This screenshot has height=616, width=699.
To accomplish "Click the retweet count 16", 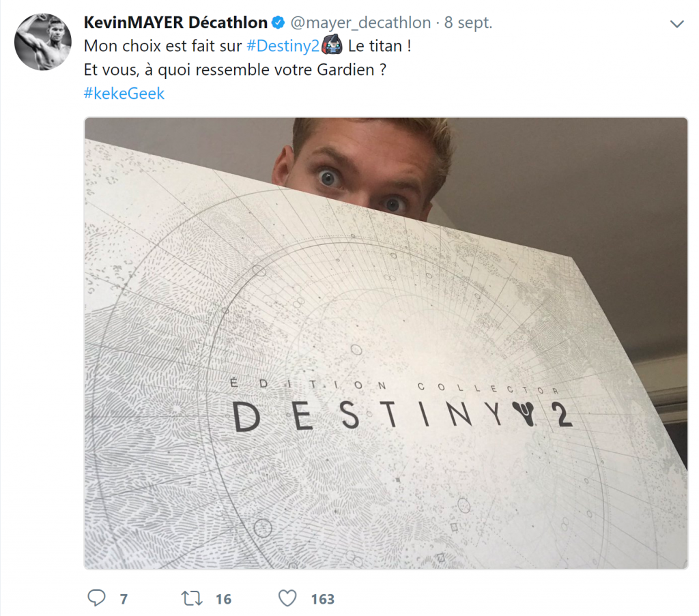I will [x=224, y=599].
